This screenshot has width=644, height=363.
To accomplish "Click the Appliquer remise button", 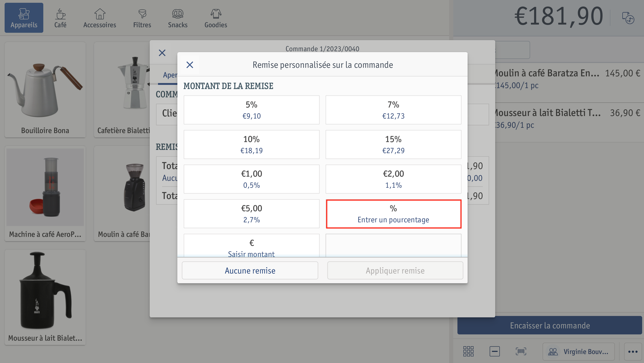I will click(395, 271).
